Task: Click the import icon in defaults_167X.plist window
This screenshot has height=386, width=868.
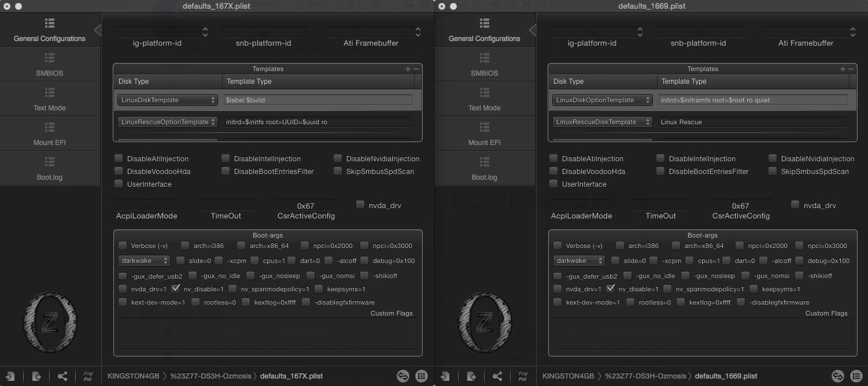Action: pos(10,376)
